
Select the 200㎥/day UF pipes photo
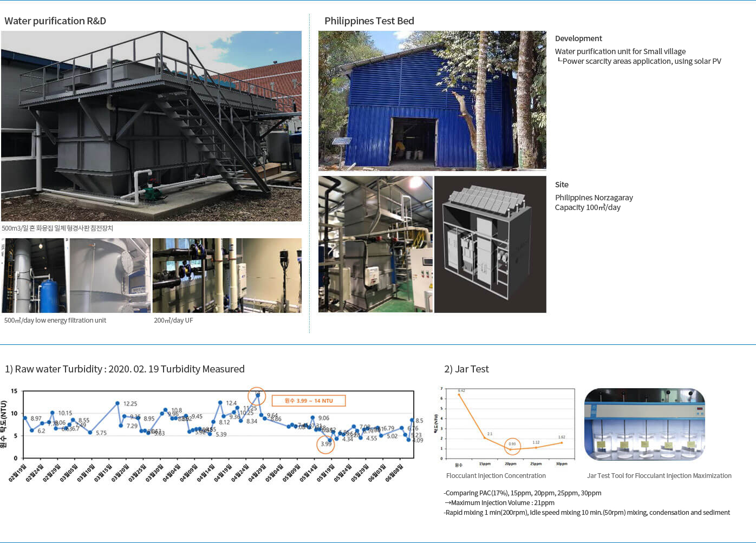coord(227,276)
